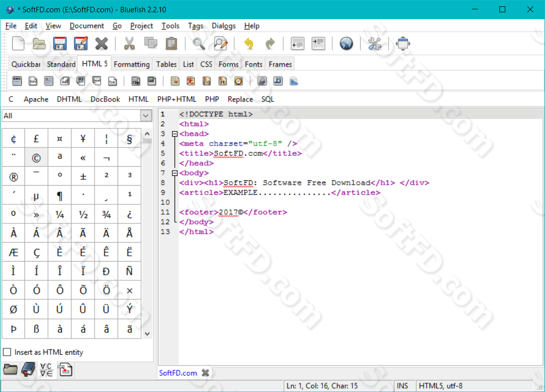Image resolution: width=545 pixels, height=392 pixels.
Task: Close the document with the toolbar X icon
Action: tap(101, 44)
